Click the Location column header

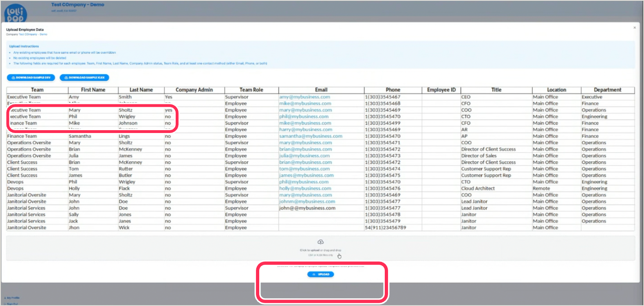click(x=556, y=90)
